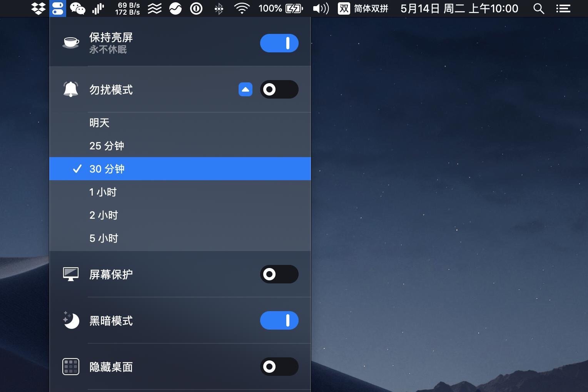Open the 简体双拼 input source menu
588x392 pixels.
pos(363,8)
